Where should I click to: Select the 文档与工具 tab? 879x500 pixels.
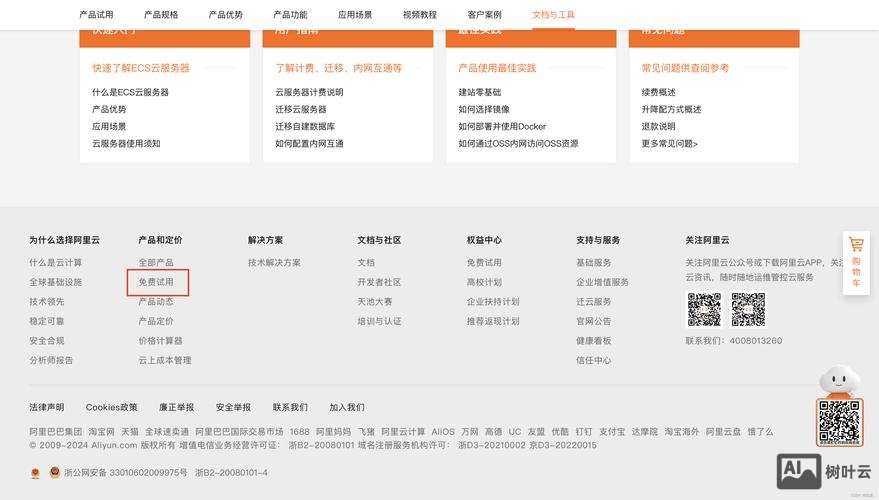coord(553,15)
